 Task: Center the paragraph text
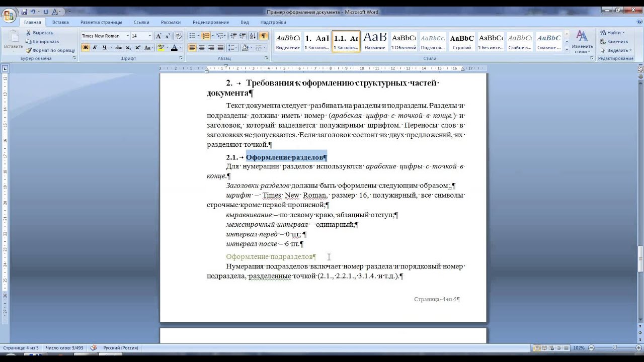[202, 48]
